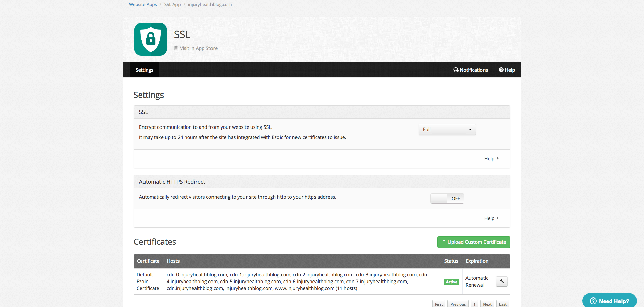644x307 pixels.
Task: Click Visit in App Store link
Action: click(196, 48)
